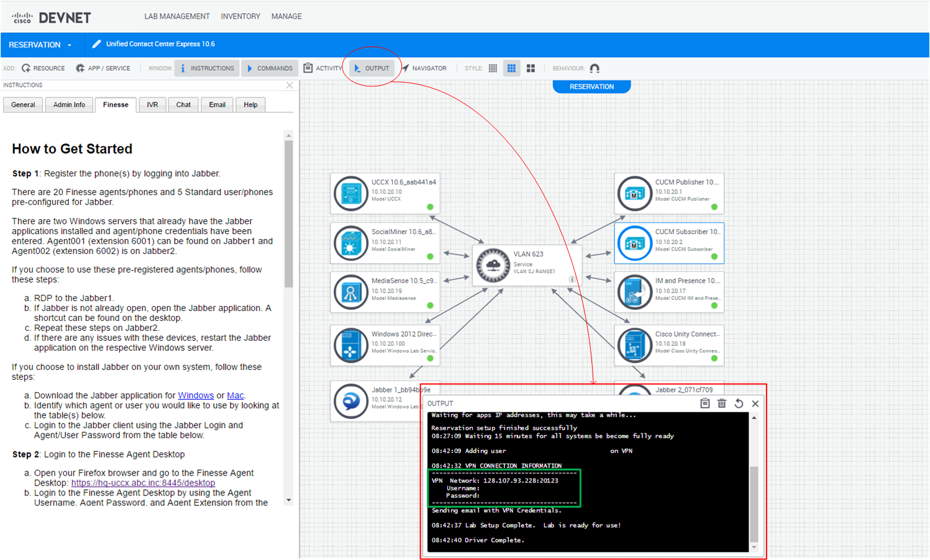Click the Instructions scroll down arrow
This screenshot has width=930, height=560.
point(289,500)
